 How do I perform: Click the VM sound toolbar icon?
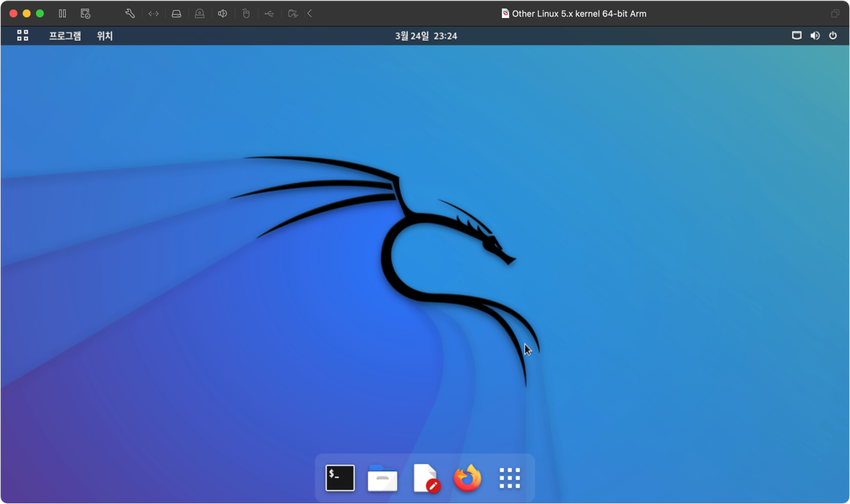(222, 14)
